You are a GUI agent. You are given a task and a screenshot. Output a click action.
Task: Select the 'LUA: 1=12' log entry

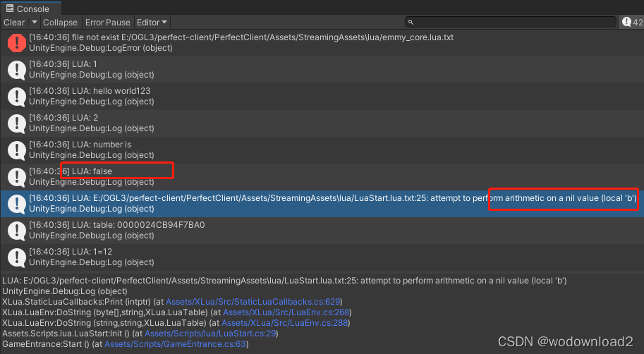(x=322, y=257)
